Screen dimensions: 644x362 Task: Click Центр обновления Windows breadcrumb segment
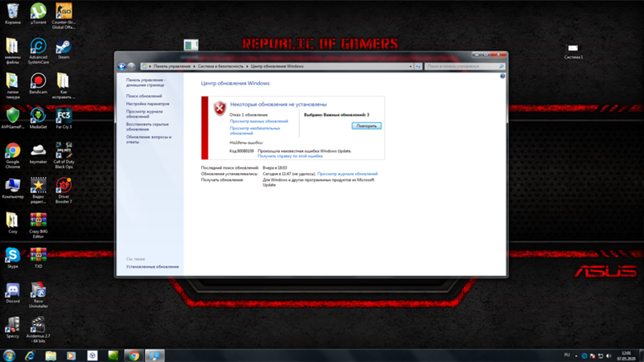coord(277,66)
